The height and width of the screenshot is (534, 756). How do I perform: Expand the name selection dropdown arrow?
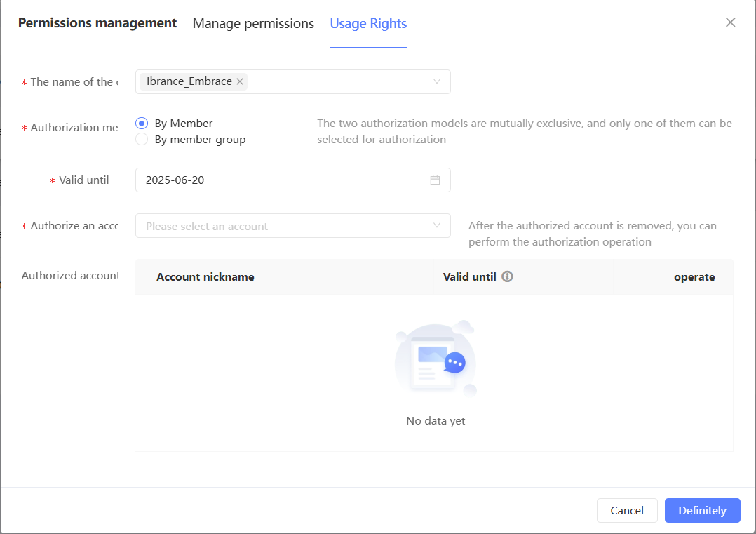[437, 81]
